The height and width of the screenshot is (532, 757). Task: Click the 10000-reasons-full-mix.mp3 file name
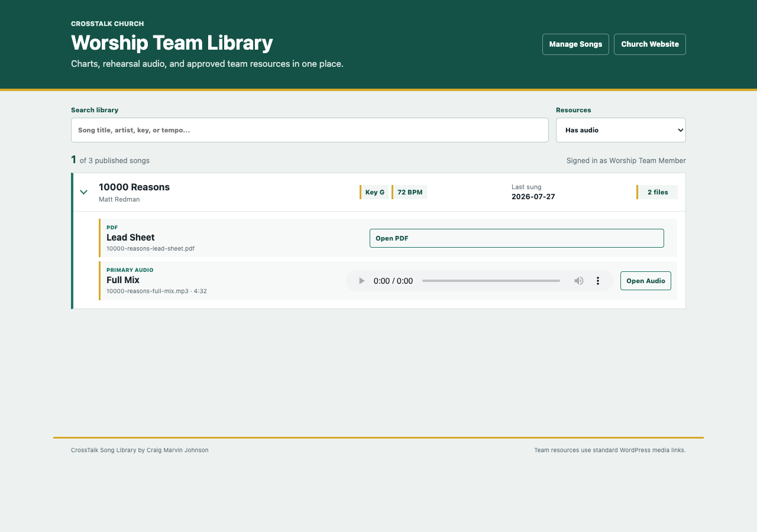(147, 291)
